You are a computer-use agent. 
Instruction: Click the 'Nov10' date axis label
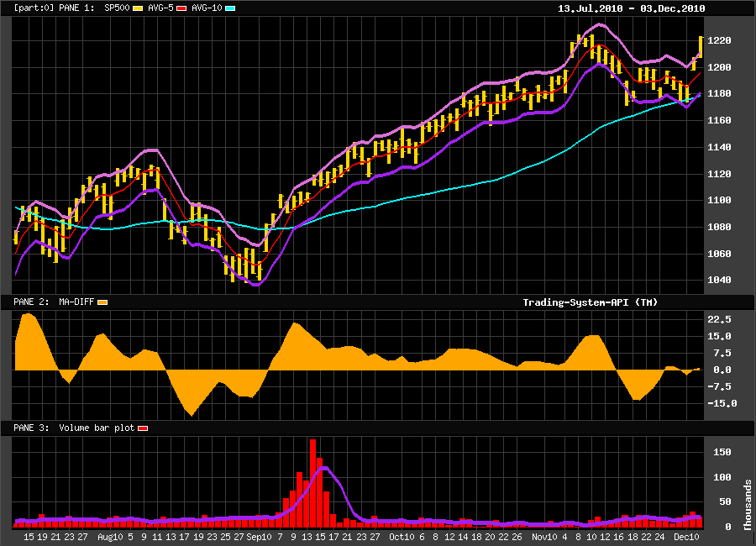click(544, 537)
